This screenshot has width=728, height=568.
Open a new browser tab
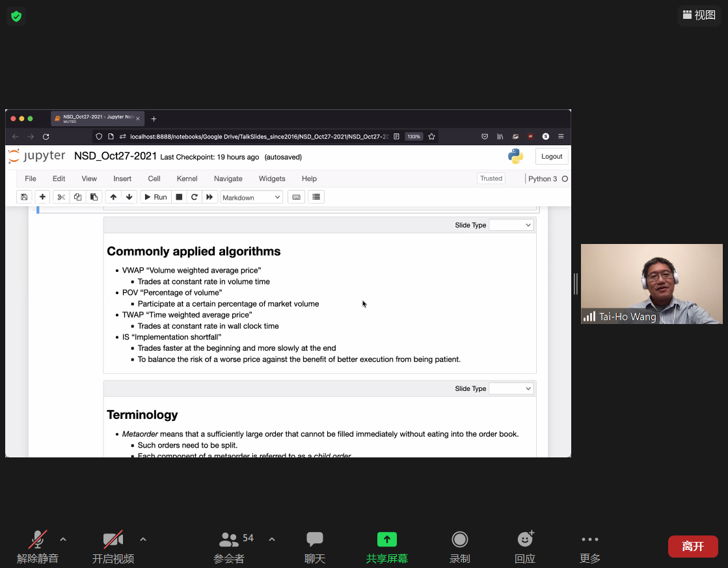tap(154, 119)
